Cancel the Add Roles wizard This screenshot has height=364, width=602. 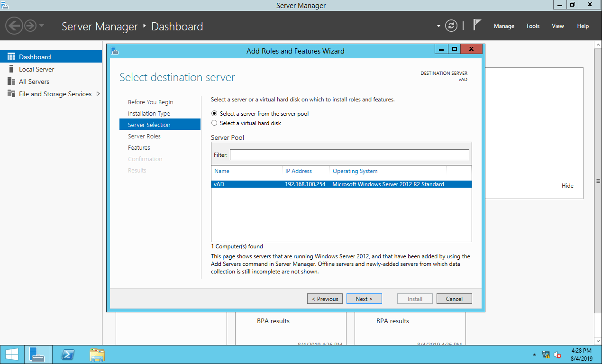454,299
